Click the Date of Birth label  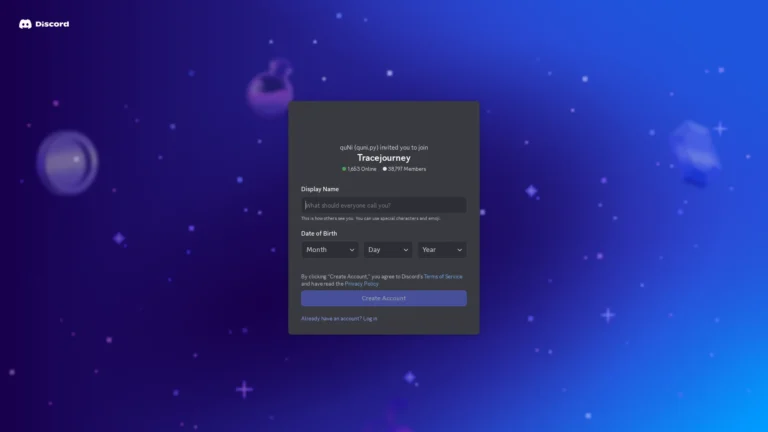pyautogui.click(x=319, y=234)
